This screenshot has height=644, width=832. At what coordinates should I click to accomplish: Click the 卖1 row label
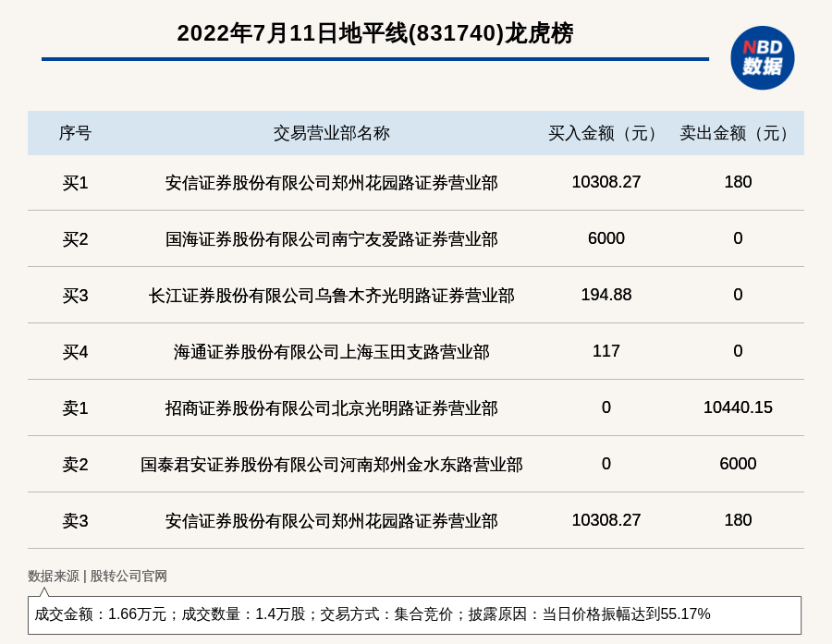(75, 408)
